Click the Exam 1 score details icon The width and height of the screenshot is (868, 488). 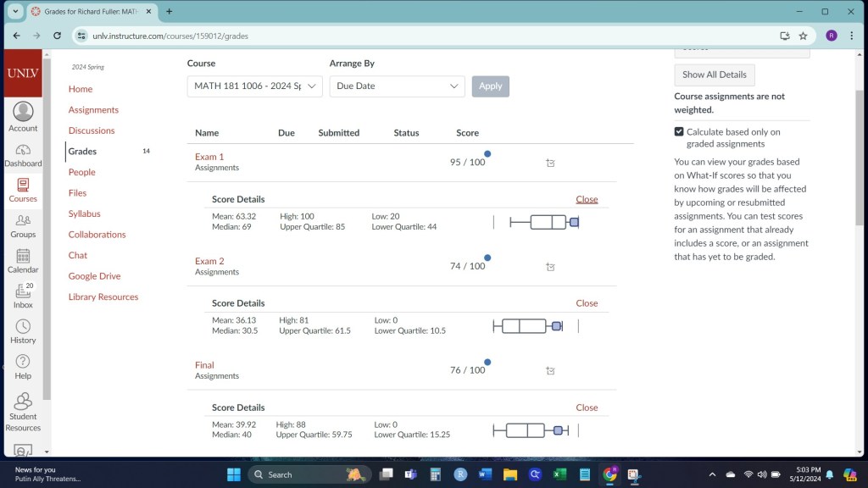click(x=550, y=163)
